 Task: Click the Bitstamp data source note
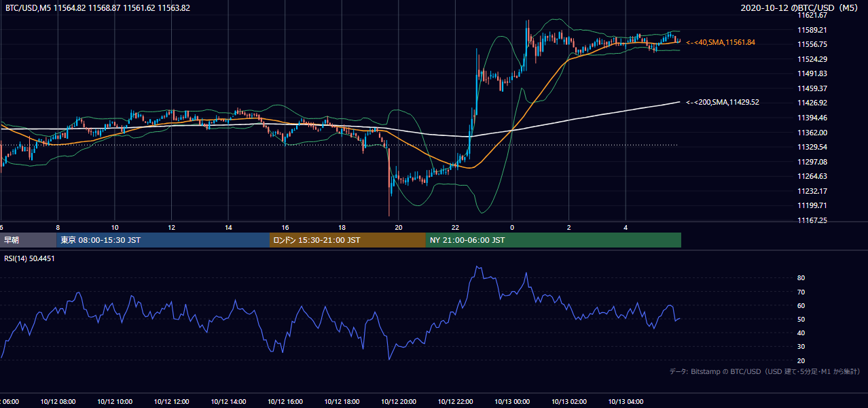coord(765,371)
